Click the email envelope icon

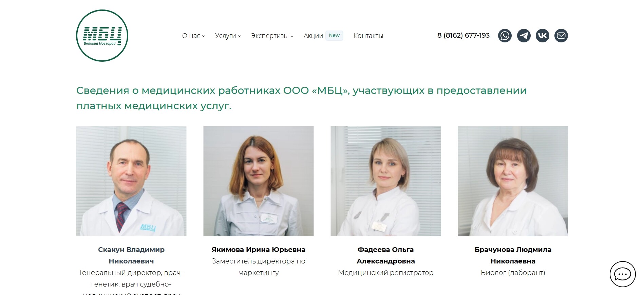coord(561,36)
